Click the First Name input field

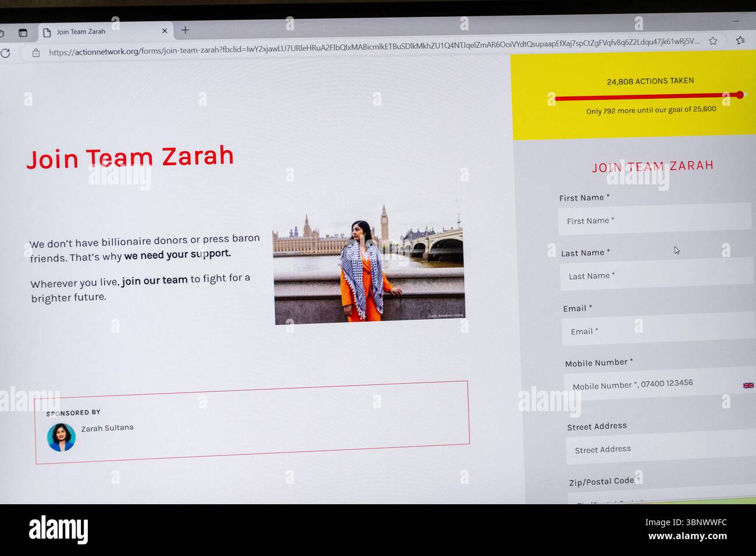coord(655,219)
